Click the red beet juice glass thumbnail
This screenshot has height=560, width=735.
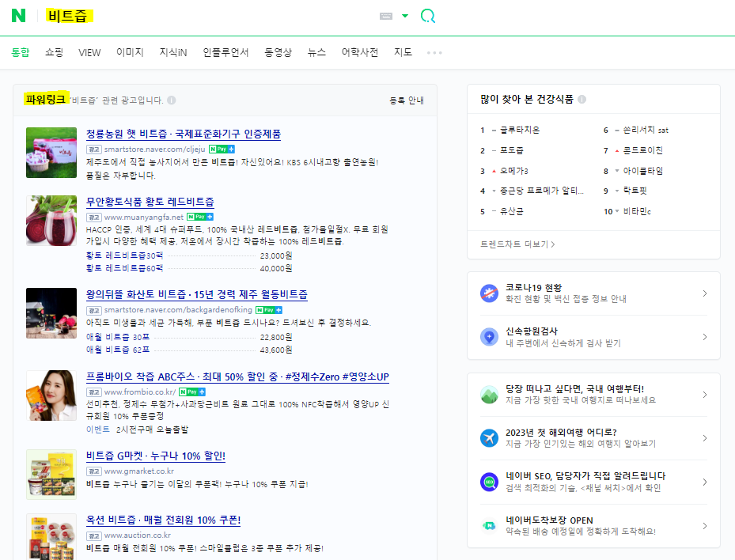coord(51,220)
